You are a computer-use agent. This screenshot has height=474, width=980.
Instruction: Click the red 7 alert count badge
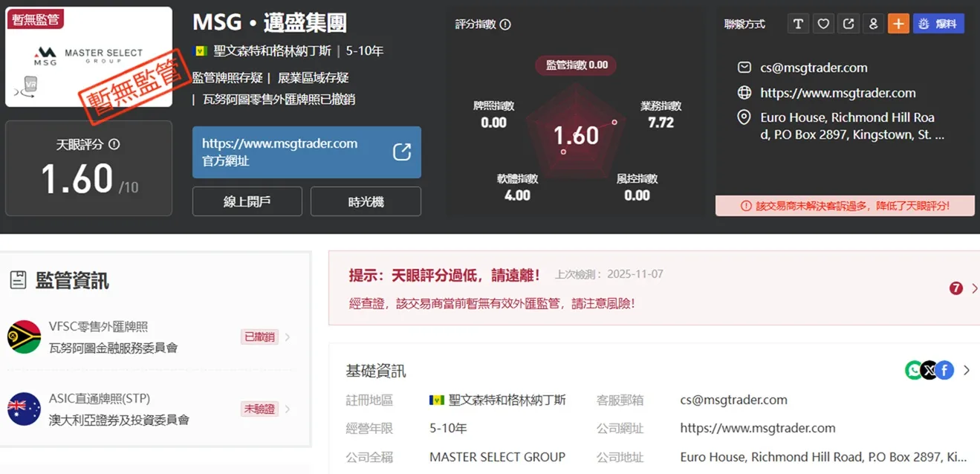(956, 288)
